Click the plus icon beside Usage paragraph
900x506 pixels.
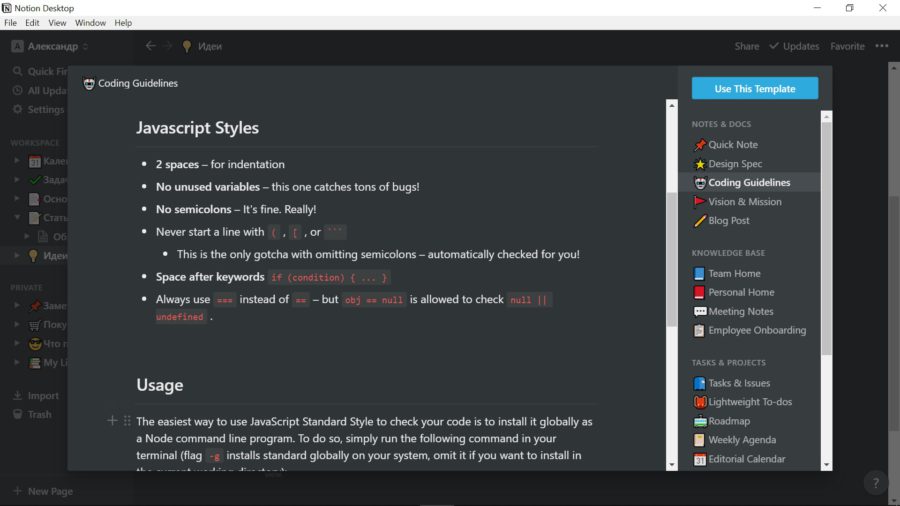pyautogui.click(x=112, y=421)
